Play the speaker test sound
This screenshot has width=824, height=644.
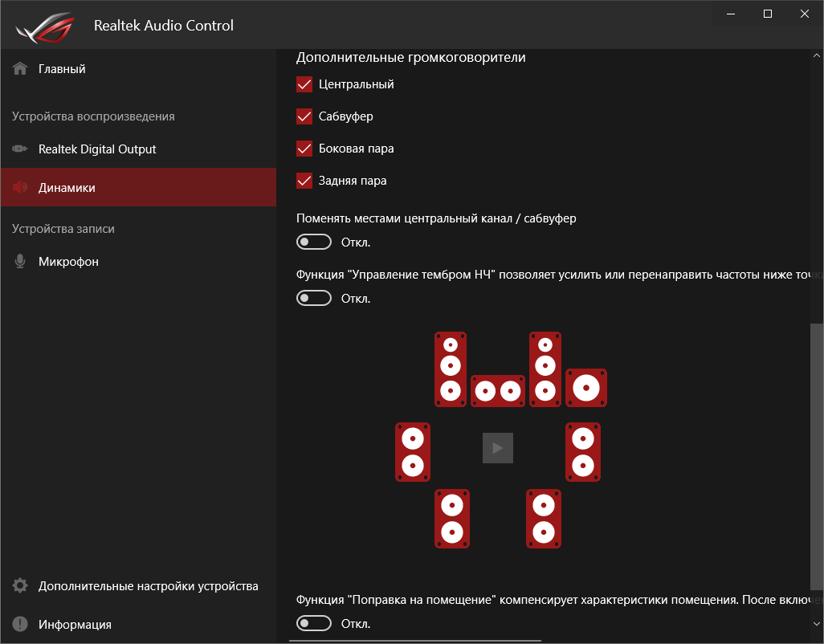[x=498, y=448]
